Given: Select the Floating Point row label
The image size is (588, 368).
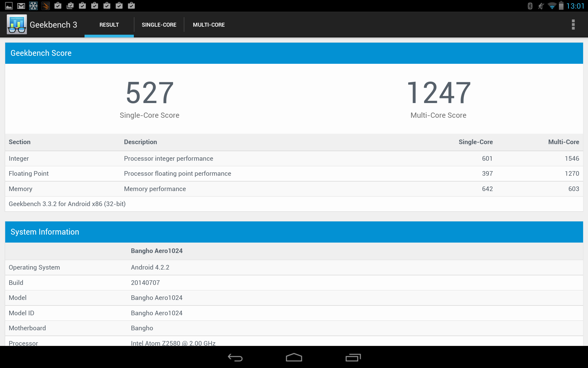Looking at the screenshot, I should point(28,174).
